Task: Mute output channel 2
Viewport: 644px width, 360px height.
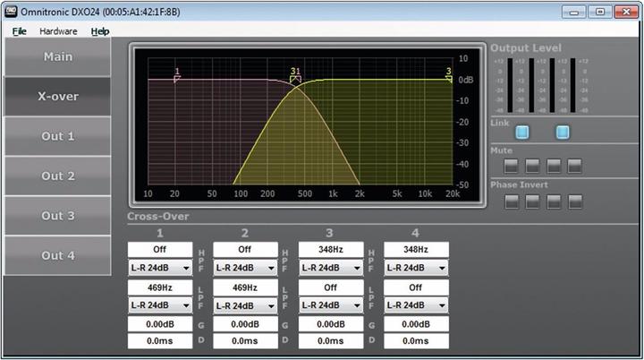Action: pos(533,166)
